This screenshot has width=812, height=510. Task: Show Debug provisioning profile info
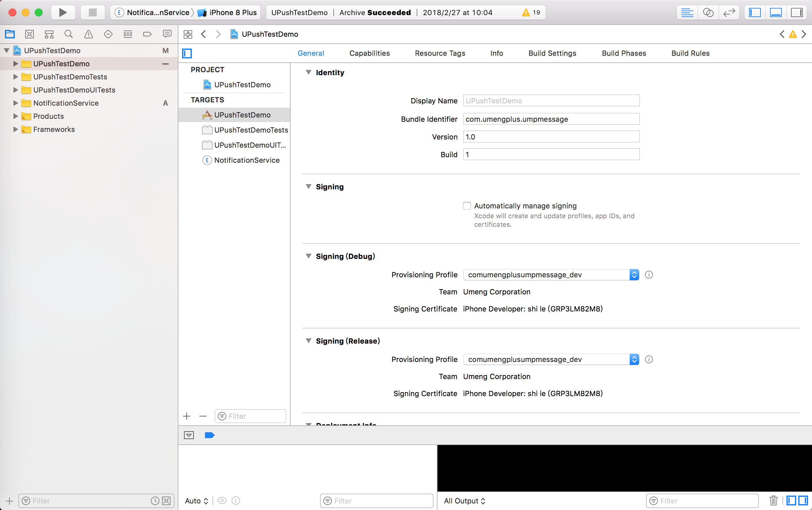pos(649,275)
